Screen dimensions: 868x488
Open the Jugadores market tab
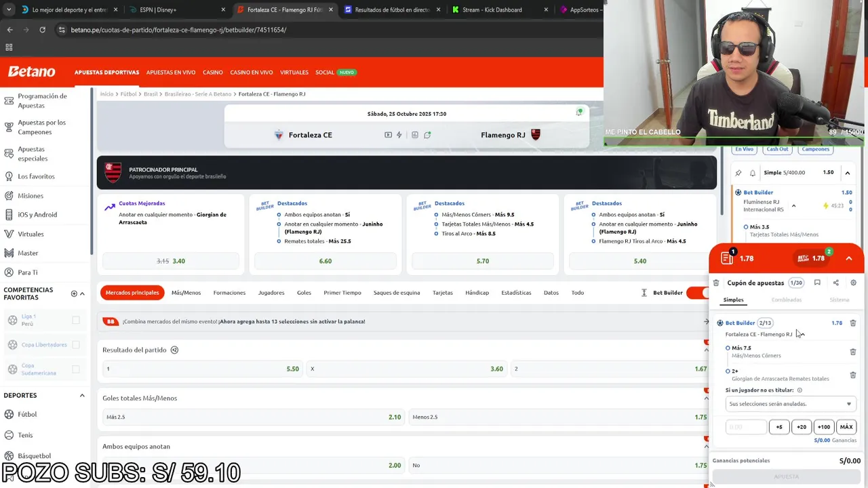tap(271, 293)
